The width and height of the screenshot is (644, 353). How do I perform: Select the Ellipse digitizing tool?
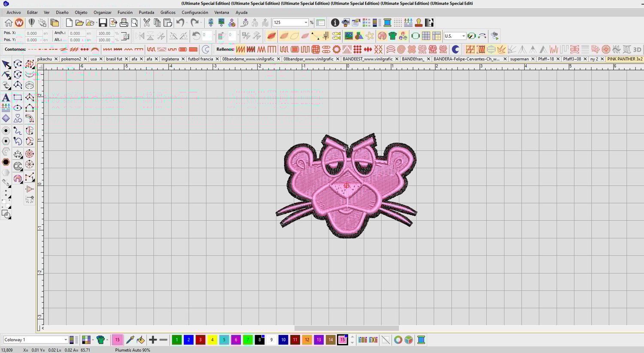18,108
